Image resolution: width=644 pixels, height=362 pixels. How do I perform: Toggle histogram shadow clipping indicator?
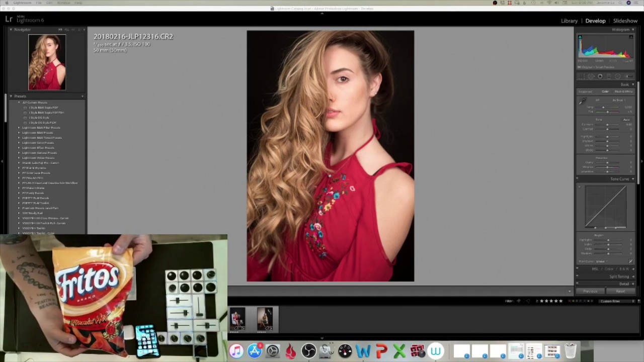[580, 37]
